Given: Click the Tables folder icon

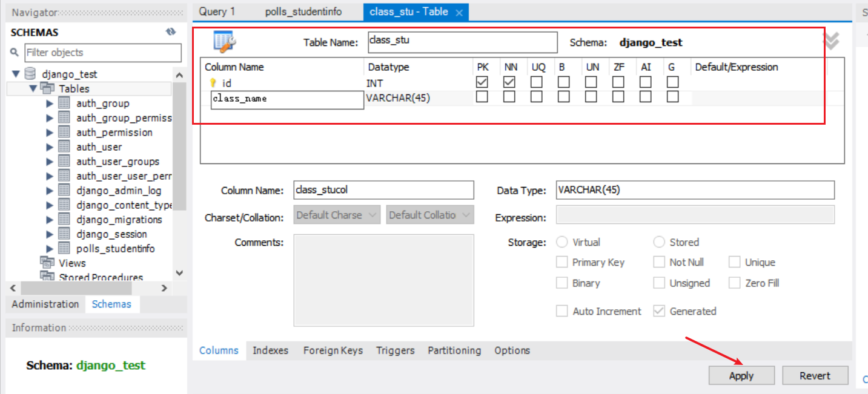Looking at the screenshot, I should (47, 88).
